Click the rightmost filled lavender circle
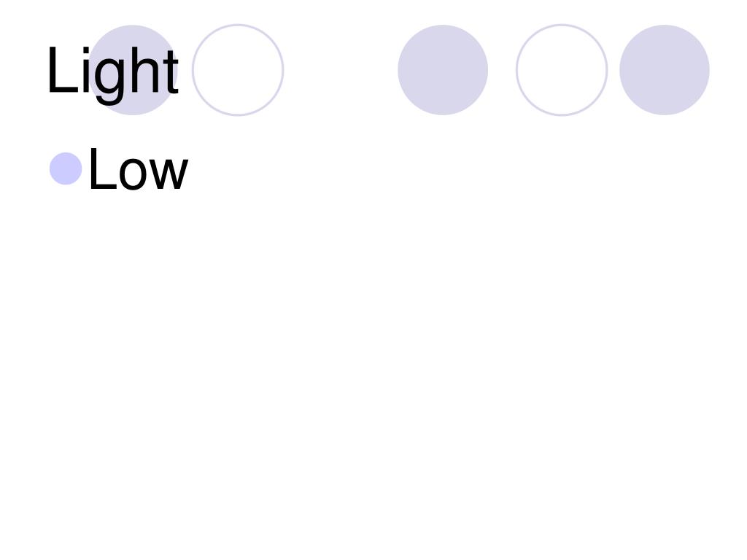Image resolution: width=747 pixels, height=560 pixels. point(665,70)
